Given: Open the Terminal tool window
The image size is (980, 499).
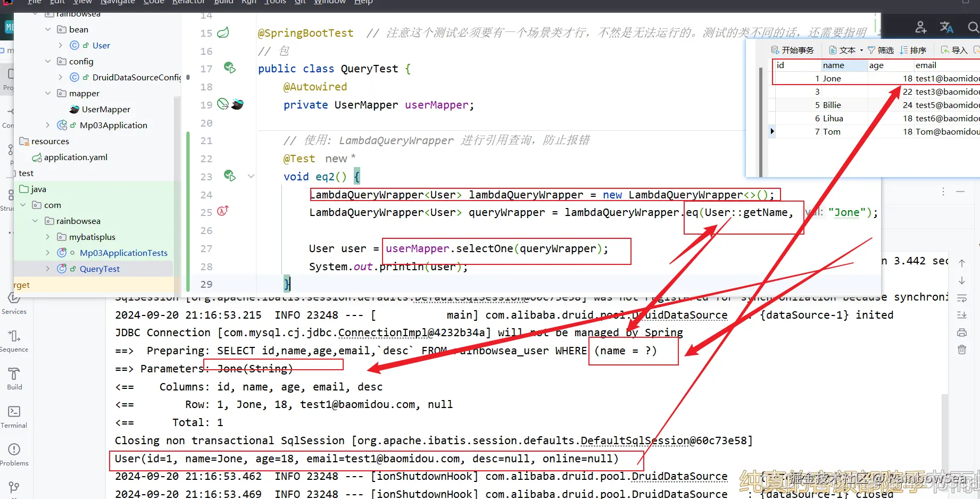Looking at the screenshot, I should (14, 417).
